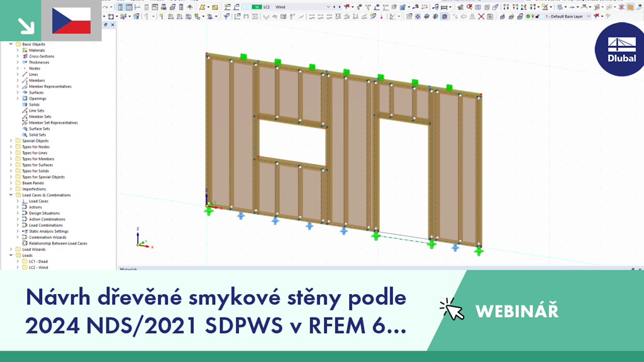The width and height of the screenshot is (644, 362).
Task: Pin the navigator panel with pin button
Action: click(x=106, y=25)
